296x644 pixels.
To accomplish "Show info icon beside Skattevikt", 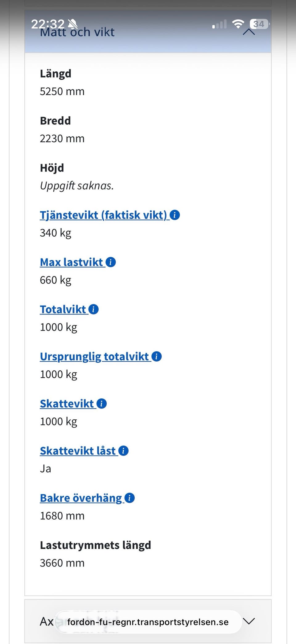I will click(102, 404).
